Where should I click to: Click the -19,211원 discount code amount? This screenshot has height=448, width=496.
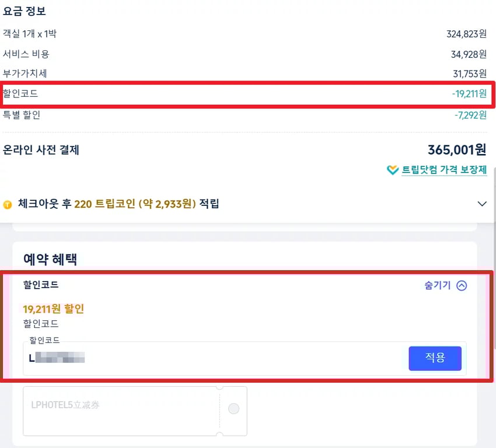click(x=469, y=94)
